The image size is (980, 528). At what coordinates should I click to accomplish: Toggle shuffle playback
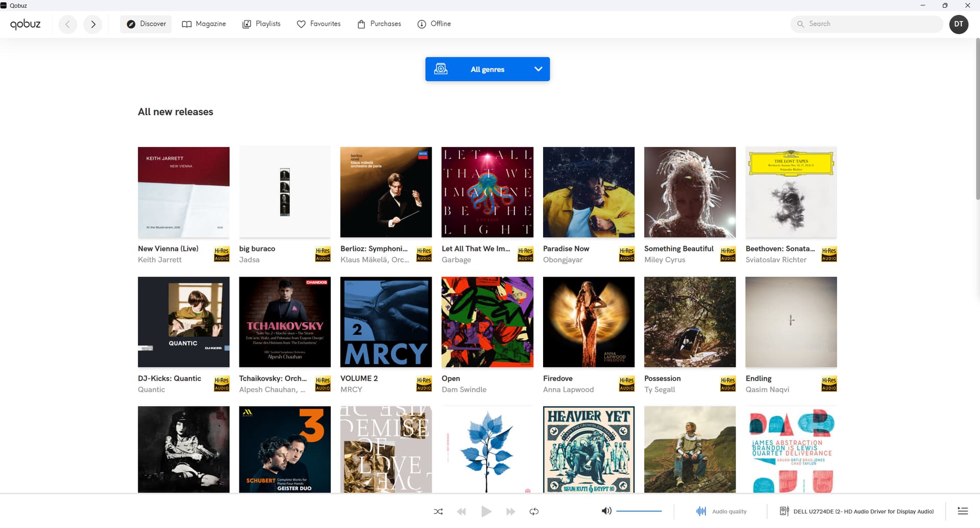pyautogui.click(x=438, y=511)
